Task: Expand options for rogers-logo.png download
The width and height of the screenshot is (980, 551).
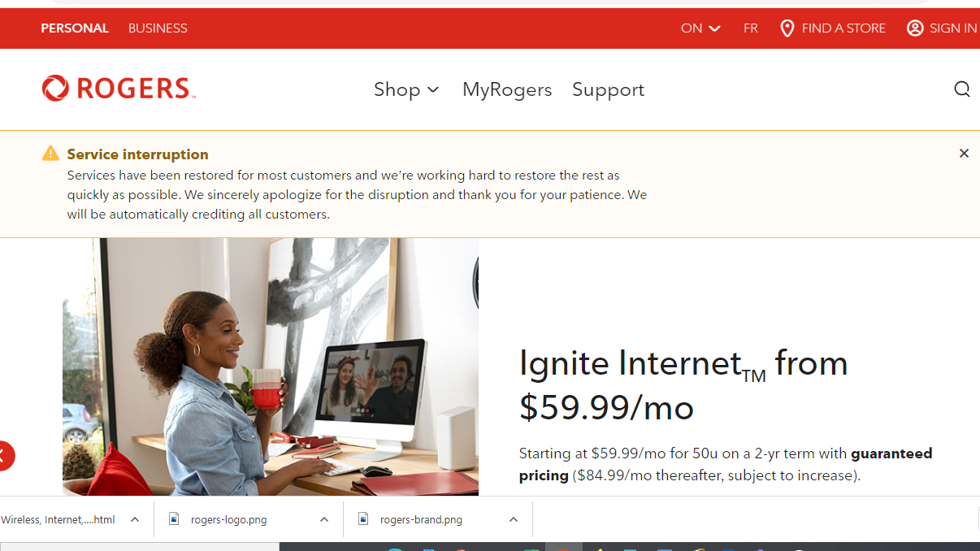Action: (324, 519)
